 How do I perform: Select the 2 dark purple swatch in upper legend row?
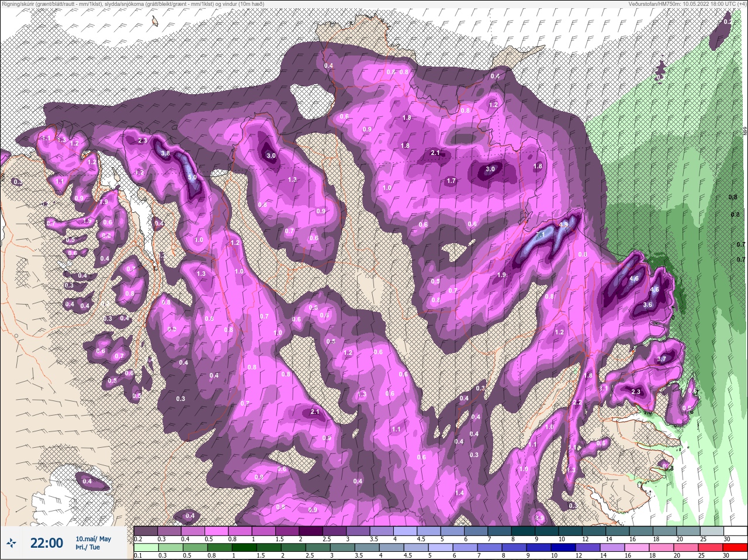pyautogui.click(x=312, y=531)
